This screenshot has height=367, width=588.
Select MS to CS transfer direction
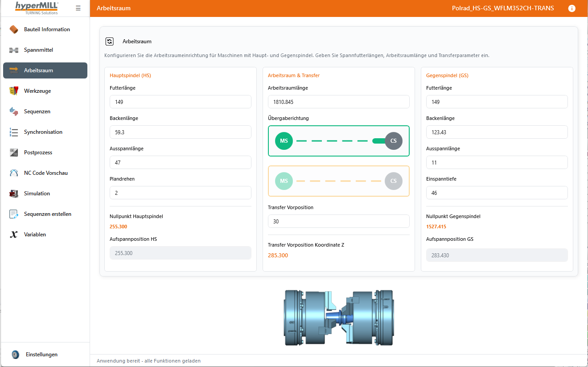338,141
